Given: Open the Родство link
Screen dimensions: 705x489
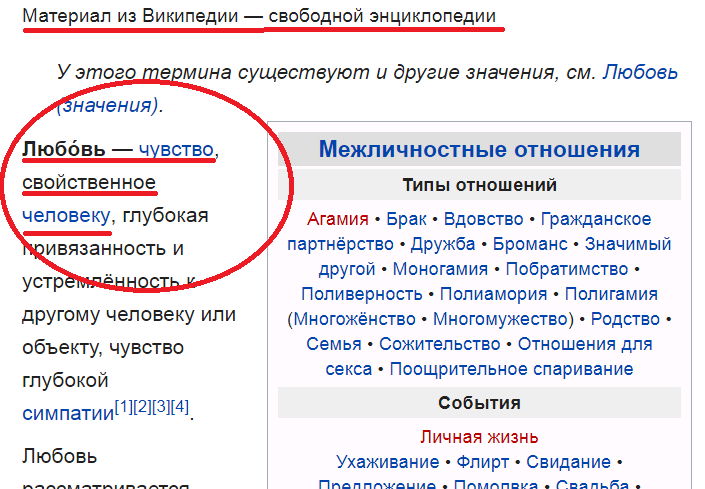Looking at the screenshot, I should tap(625, 319).
